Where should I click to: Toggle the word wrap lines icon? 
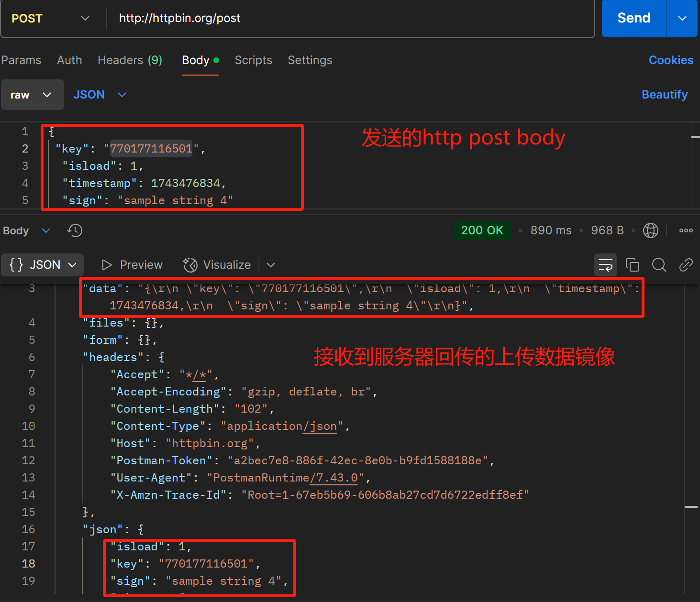(x=606, y=265)
